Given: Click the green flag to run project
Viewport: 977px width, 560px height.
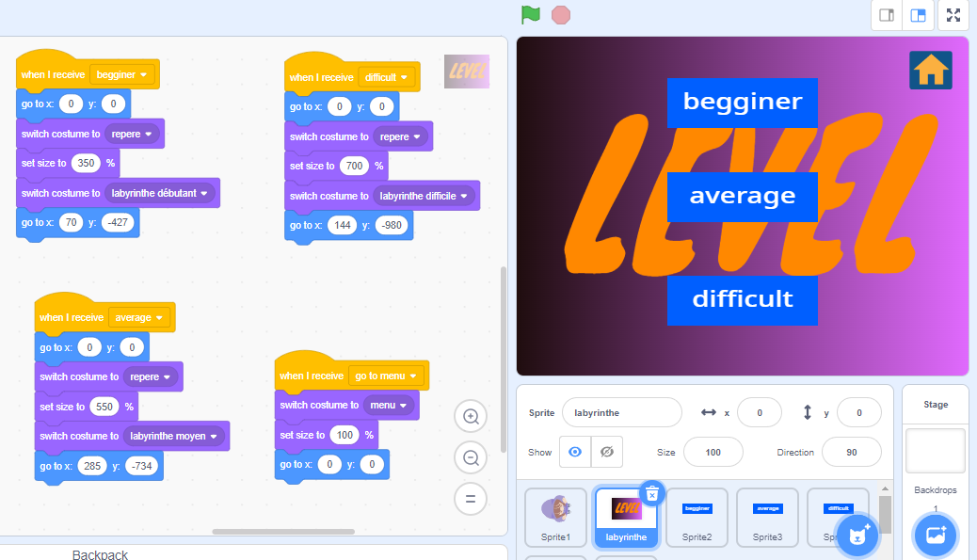Looking at the screenshot, I should (x=530, y=14).
